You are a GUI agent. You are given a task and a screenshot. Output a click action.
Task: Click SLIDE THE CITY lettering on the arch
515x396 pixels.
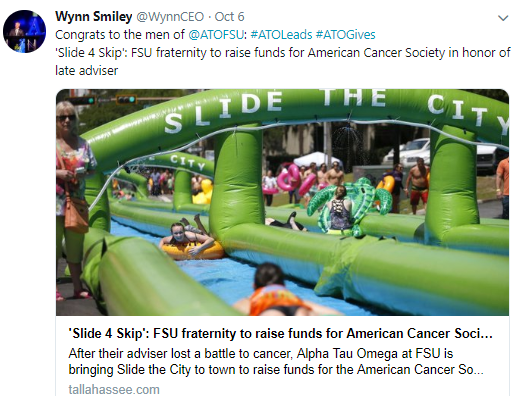click(x=337, y=108)
